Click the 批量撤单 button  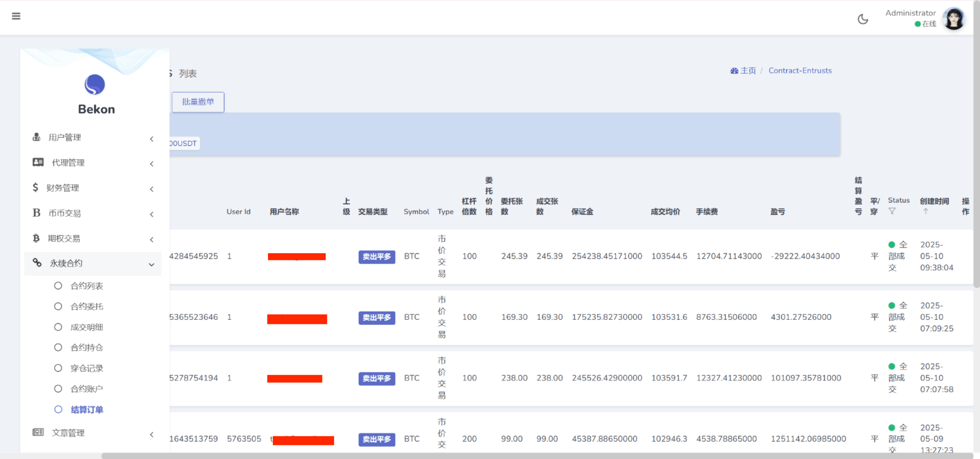[198, 102]
